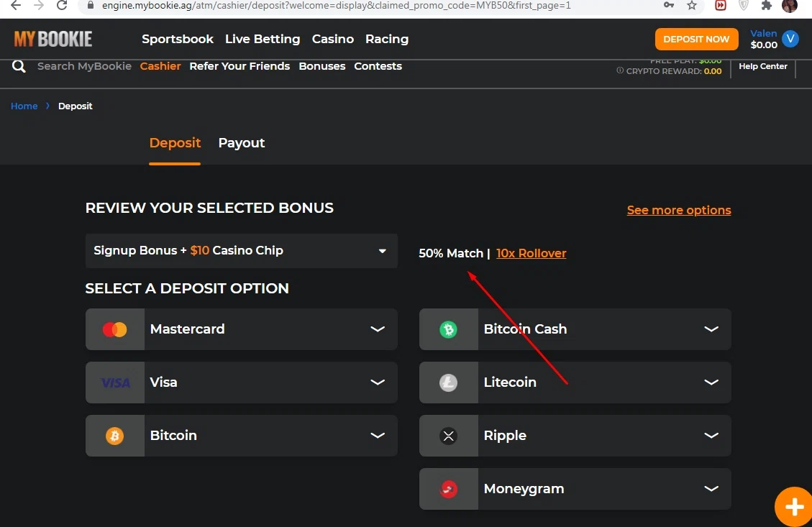Click the crypto reward info icon
The width and height of the screenshot is (812, 527).
pos(620,70)
